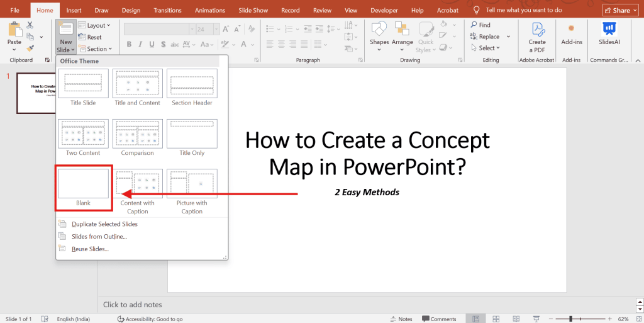Open the Transitions tab
Screen dimensions: 644x323
tap(167, 10)
